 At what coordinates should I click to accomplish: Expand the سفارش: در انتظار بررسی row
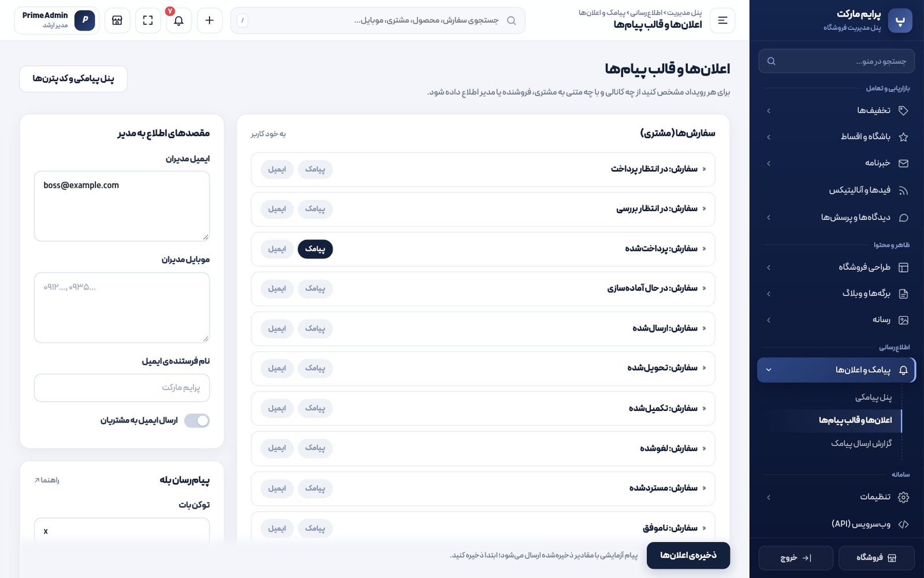(483, 209)
